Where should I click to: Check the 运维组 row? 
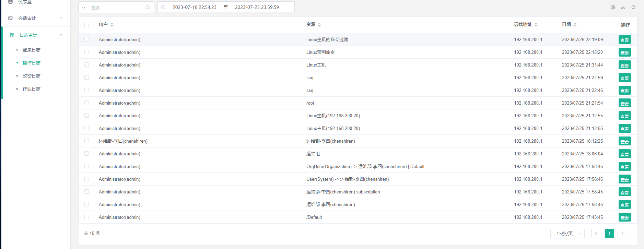tap(86, 154)
